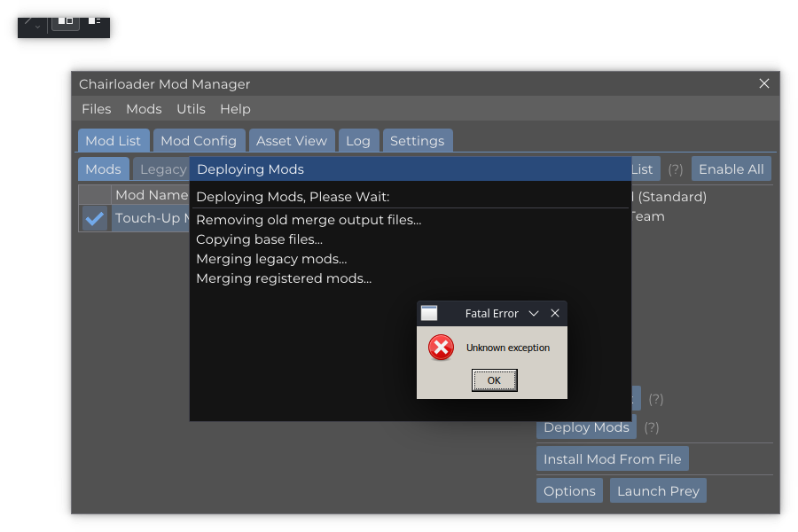Switch to the Asset View tab
Viewport: 798px width, 532px height.
291,140
